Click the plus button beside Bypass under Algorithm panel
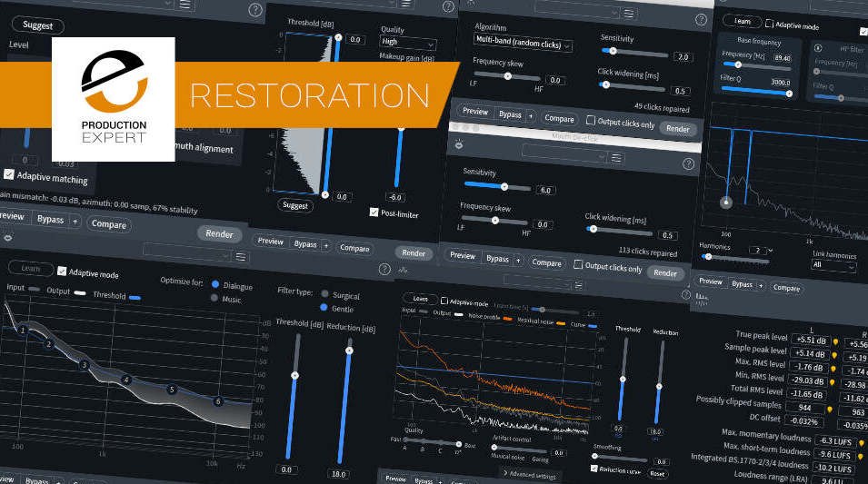The height and width of the screenshot is (484, 868). pos(530,116)
